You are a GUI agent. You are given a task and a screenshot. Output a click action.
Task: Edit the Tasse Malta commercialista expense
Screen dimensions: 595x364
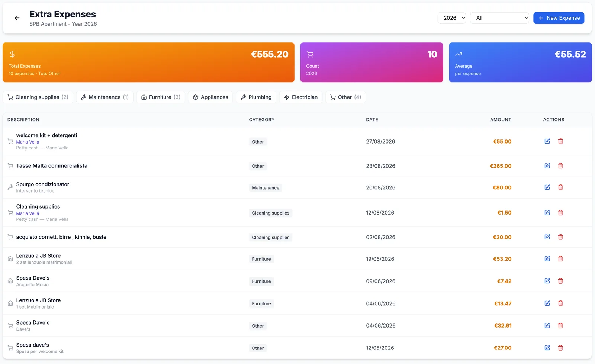(x=547, y=166)
